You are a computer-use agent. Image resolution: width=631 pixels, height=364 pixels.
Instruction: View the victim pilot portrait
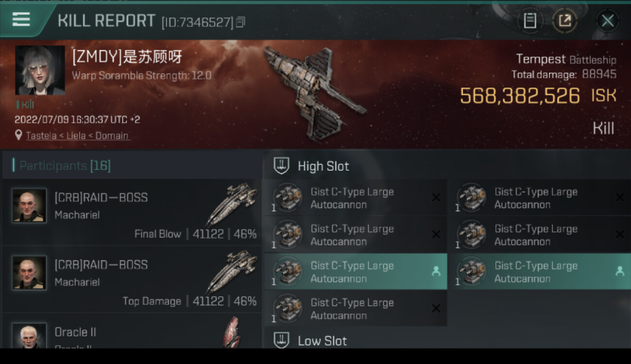(40, 70)
